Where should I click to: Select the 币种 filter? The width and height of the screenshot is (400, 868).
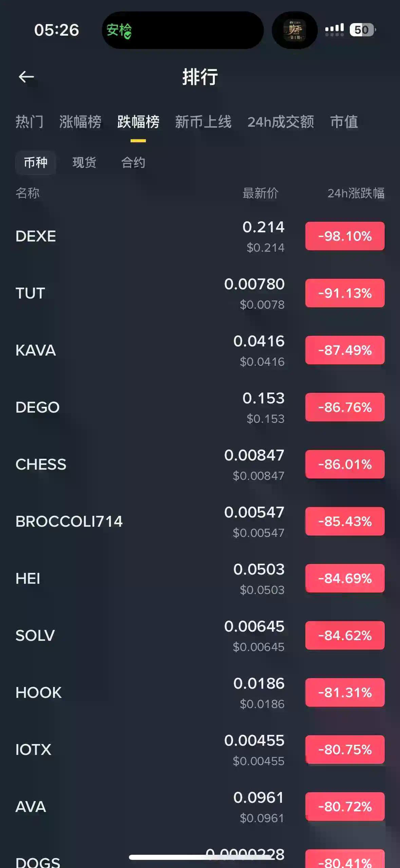(x=36, y=163)
